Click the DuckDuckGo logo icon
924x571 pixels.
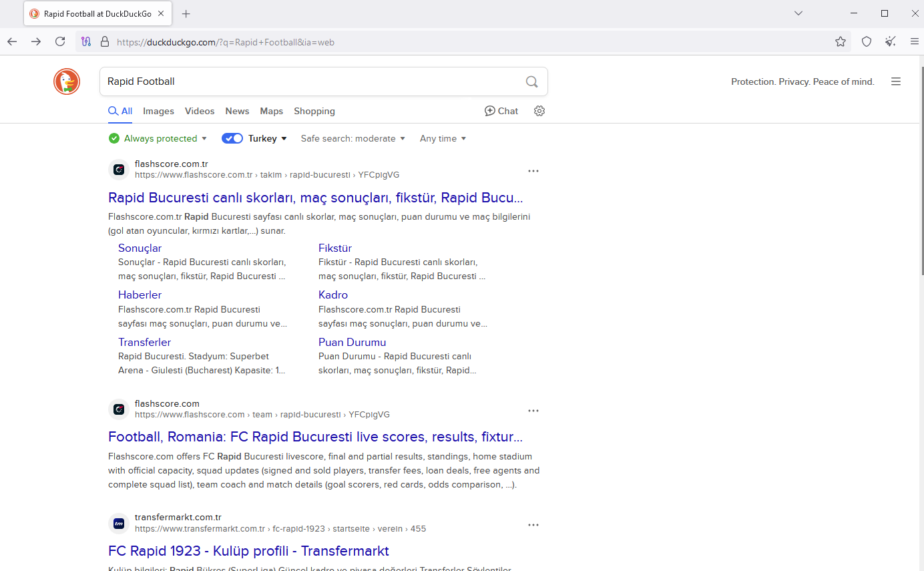click(x=67, y=81)
